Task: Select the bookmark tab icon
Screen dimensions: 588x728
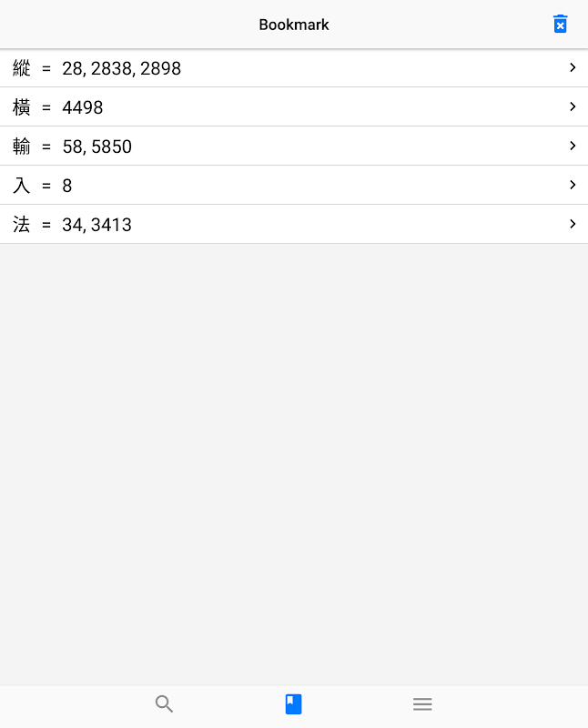Action: coord(293,703)
